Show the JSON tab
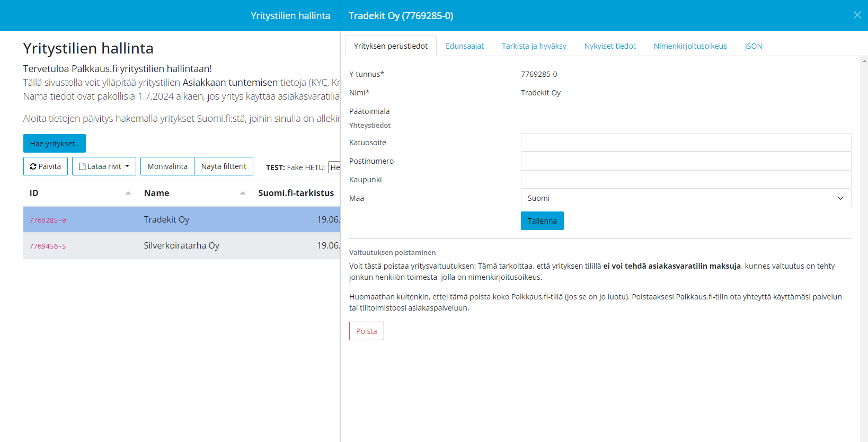 754,46
